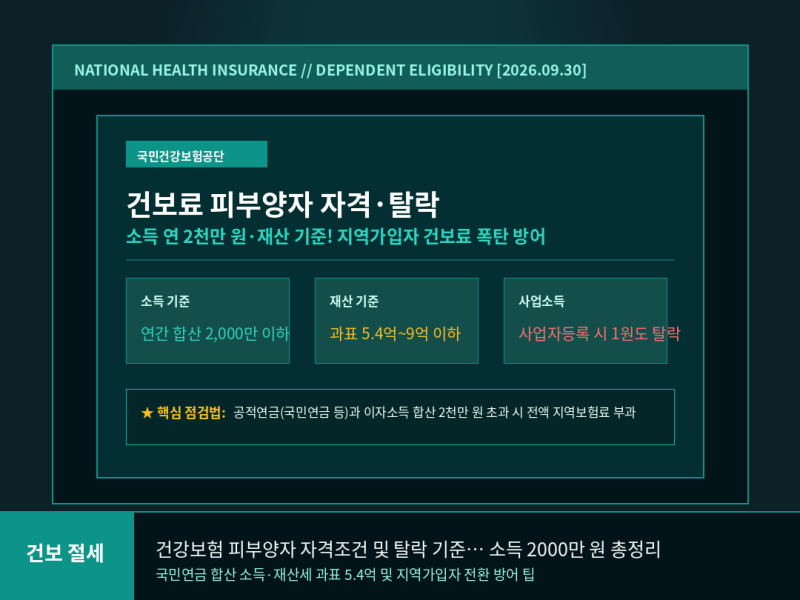Click the red text 사업자등록 시 1원도 탈락
The width and height of the screenshot is (800, 600).
click(599, 334)
